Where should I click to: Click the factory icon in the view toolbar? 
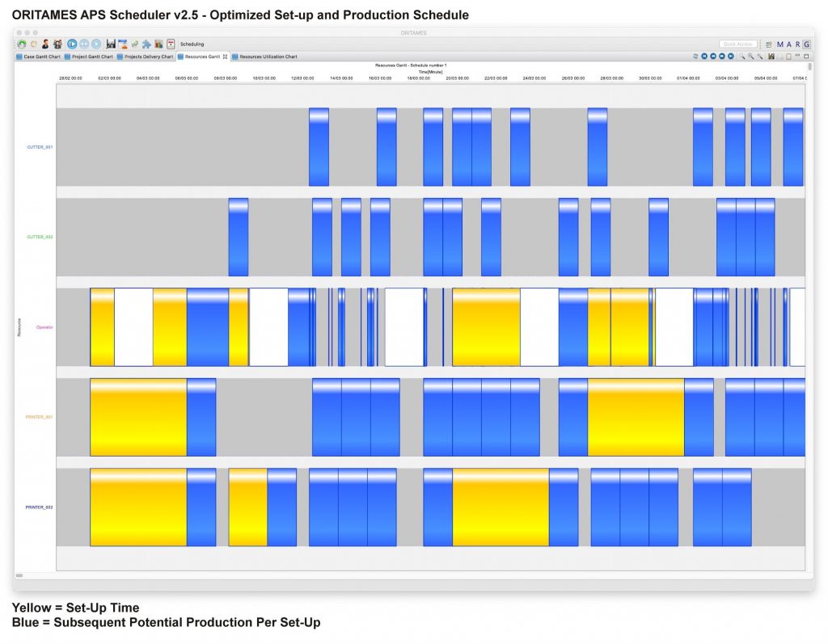[771, 56]
